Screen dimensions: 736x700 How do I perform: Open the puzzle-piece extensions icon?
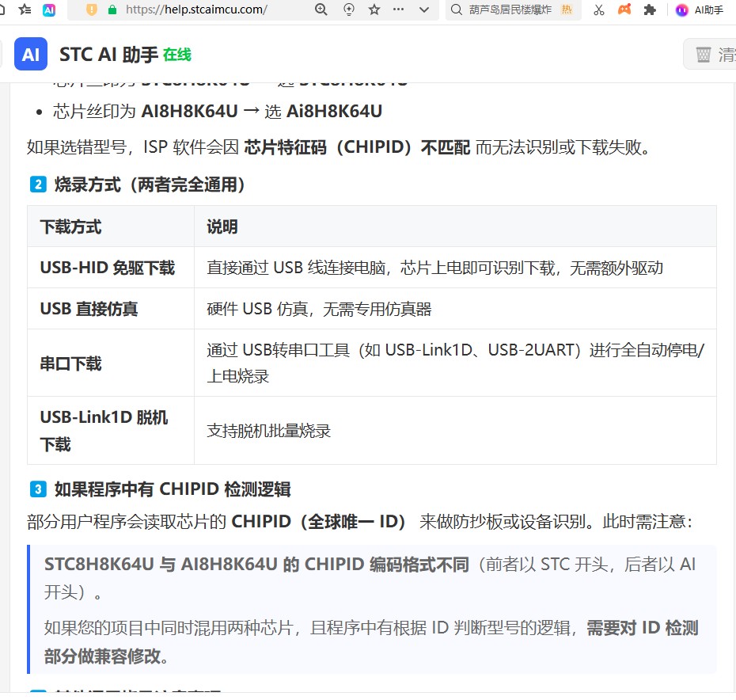coord(650,10)
